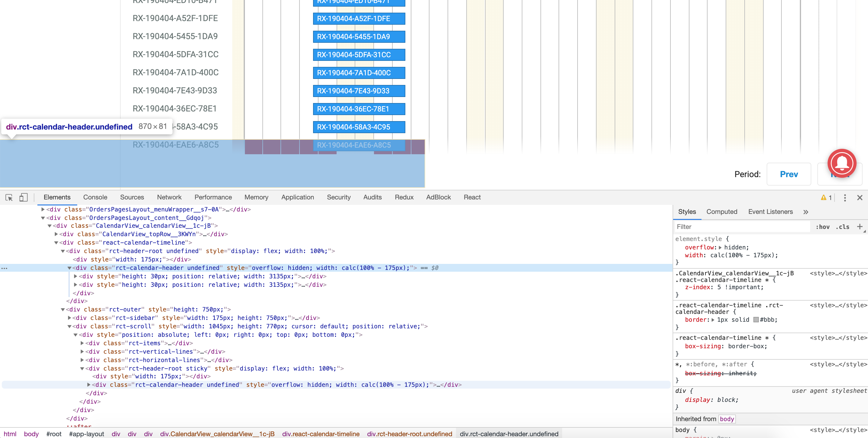Expand the rct-sidebar div node
Image resolution: width=868 pixels, height=438 pixels.
[69, 318]
